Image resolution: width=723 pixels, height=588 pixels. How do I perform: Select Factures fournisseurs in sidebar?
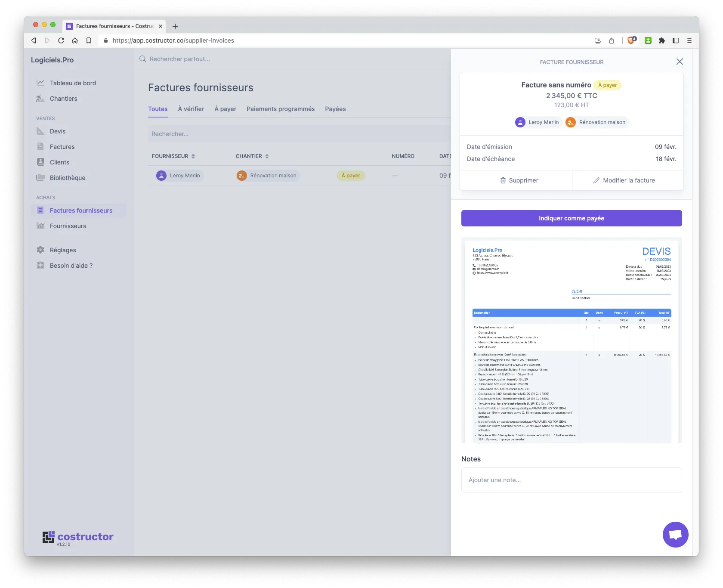79,210
